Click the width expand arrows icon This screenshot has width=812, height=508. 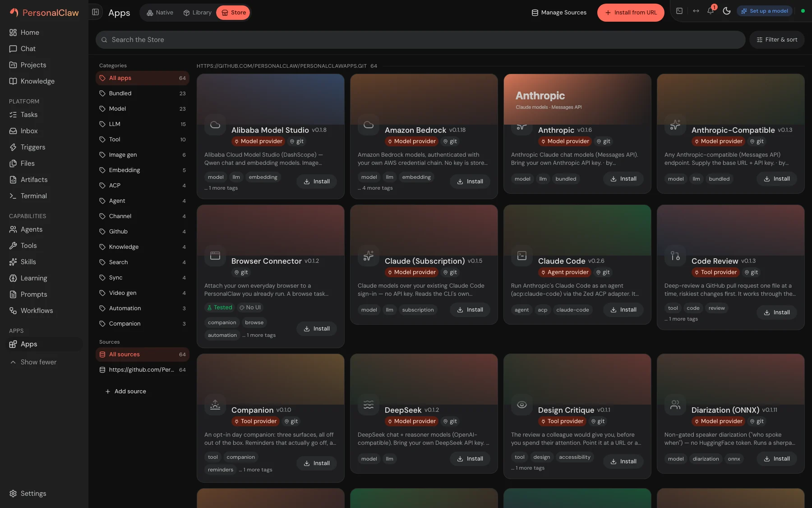click(696, 11)
